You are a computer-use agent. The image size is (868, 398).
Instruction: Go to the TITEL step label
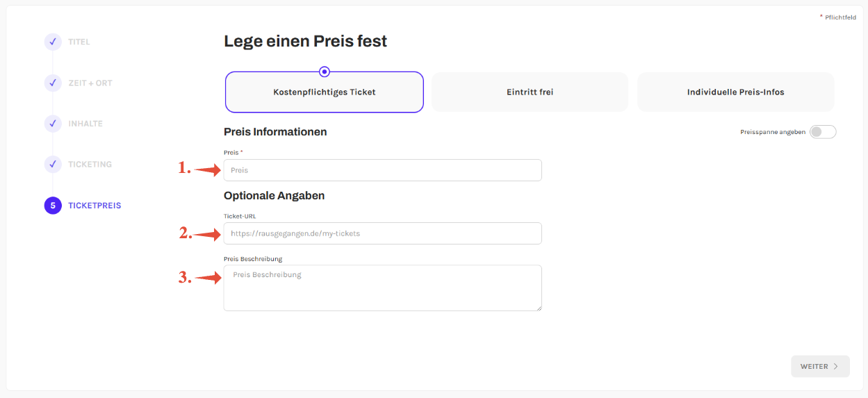pos(79,42)
